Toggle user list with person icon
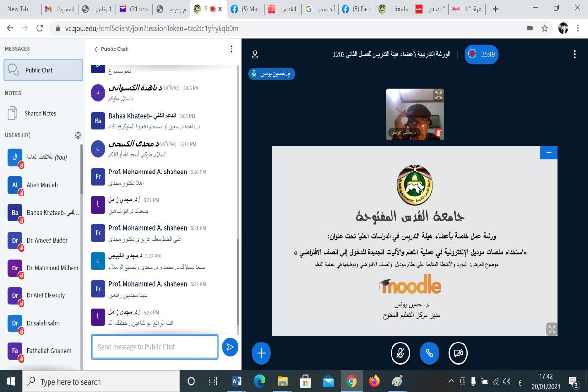The height and width of the screenshot is (392, 588). pos(255,54)
